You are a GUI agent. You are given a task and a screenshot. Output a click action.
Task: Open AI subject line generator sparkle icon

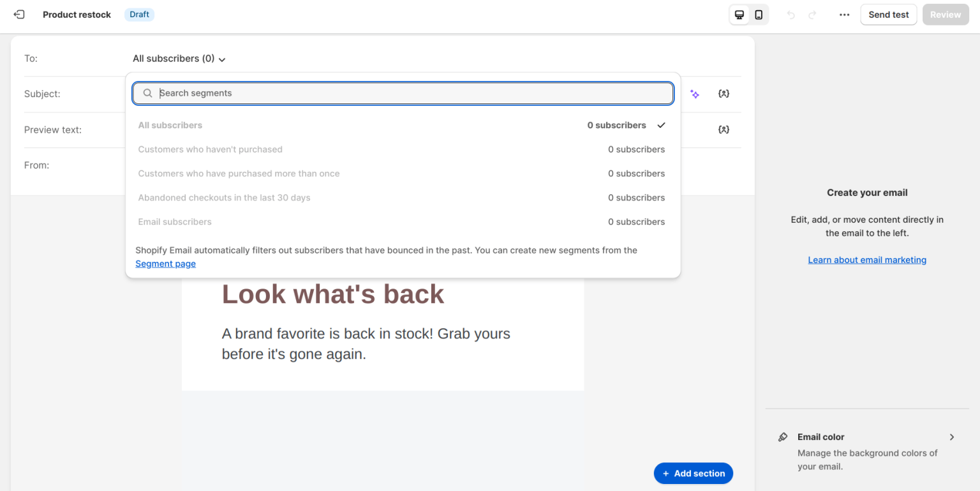(694, 94)
